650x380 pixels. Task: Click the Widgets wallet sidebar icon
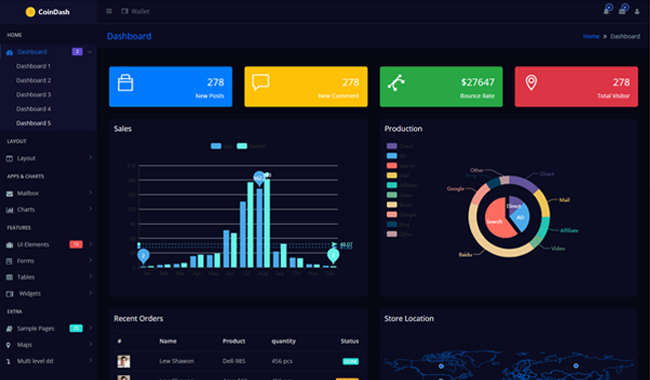coord(10,294)
